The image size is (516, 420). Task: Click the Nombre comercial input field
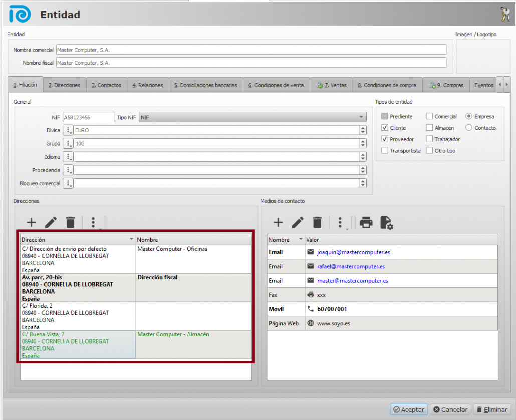click(x=251, y=50)
